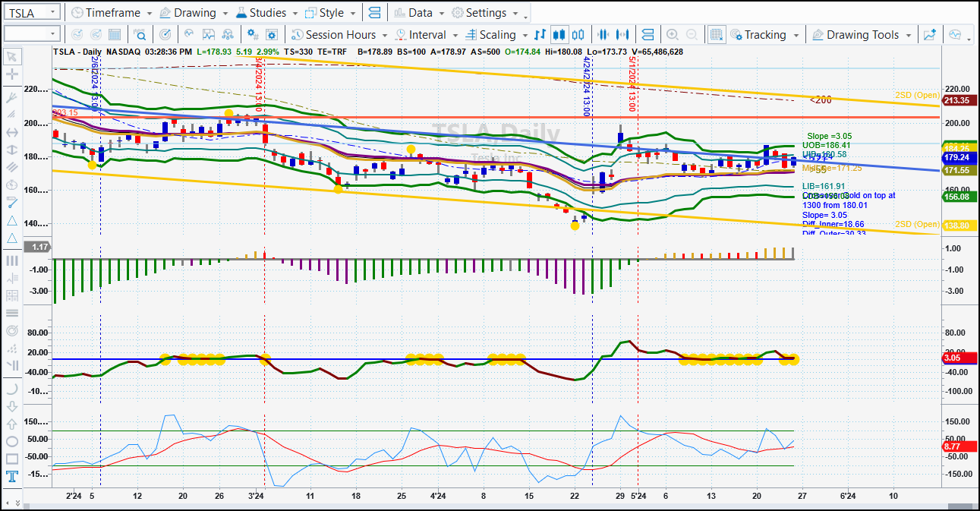Click the stacked panes icon before zoom buttons
980x511 pixels.
click(648, 35)
